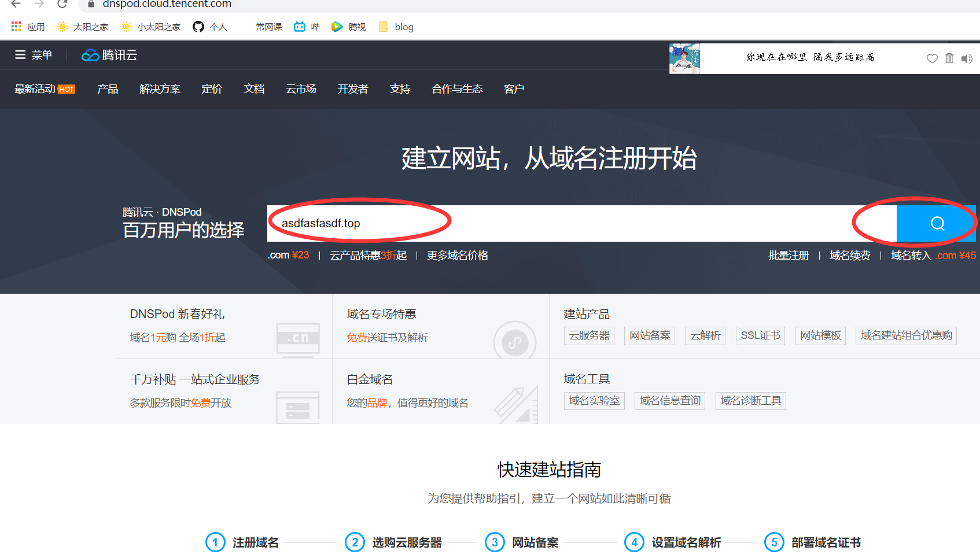Screen dimensions: 980x558
Task: Click the browser back arrow
Action: point(16,4)
